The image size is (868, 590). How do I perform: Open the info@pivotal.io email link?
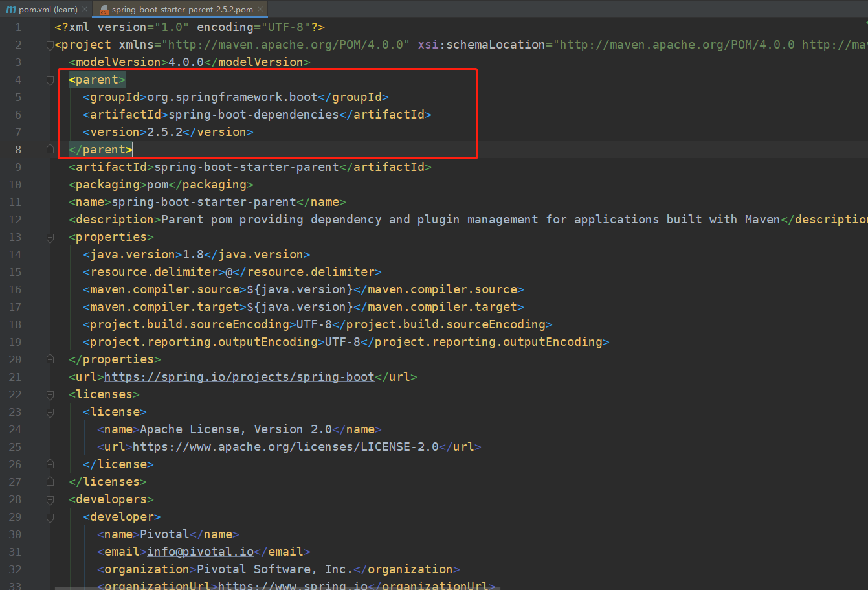(201, 552)
